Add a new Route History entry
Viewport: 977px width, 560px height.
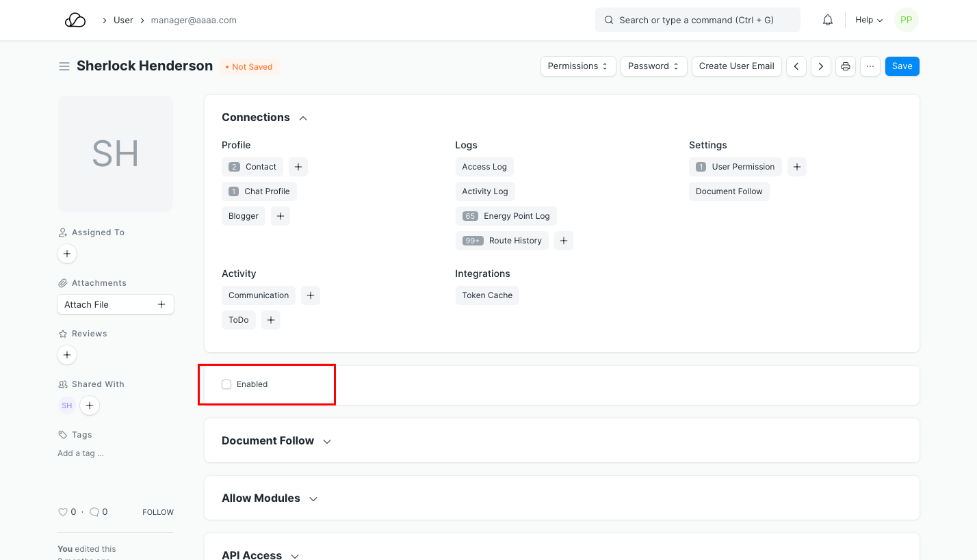[x=563, y=241]
